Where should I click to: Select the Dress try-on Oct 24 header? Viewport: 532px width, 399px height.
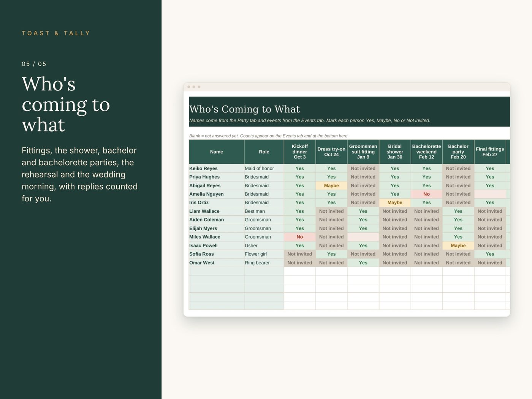pos(331,152)
